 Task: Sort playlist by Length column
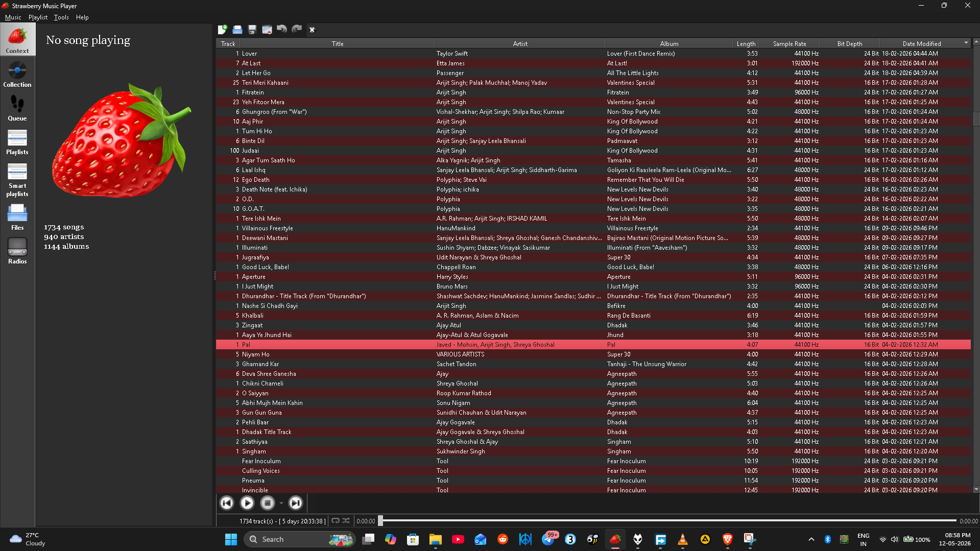point(746,44)
